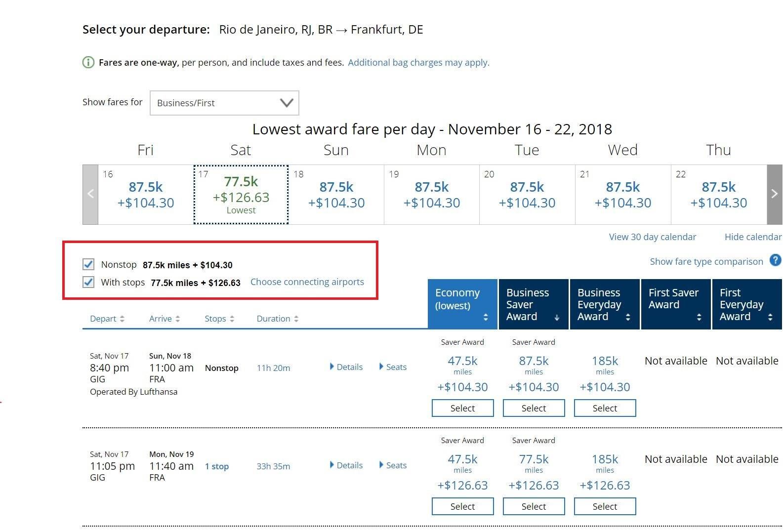Click the fare type comparison help icon
Image resolution: width=784 pixels, height=532 pixels.
click(776, 260)
